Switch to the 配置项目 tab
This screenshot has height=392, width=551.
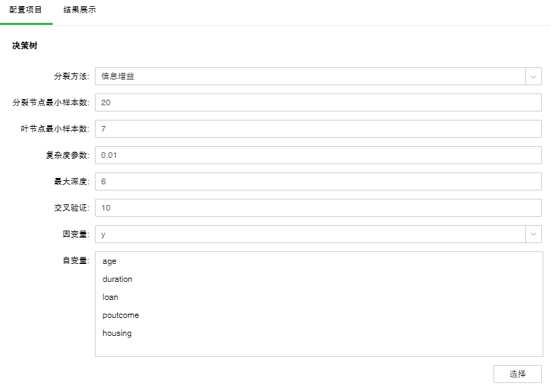point(26,10)
